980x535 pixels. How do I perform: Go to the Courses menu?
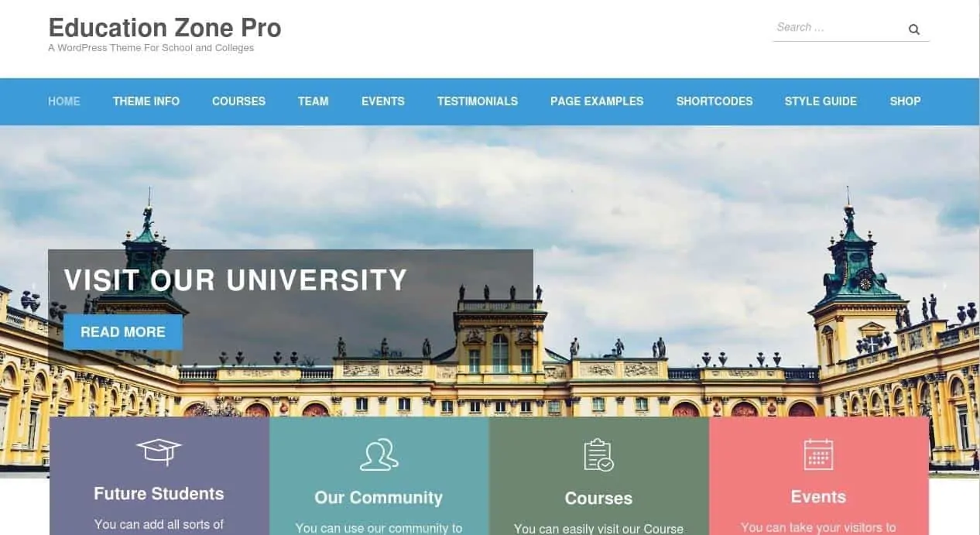click(x=238, y=101)
